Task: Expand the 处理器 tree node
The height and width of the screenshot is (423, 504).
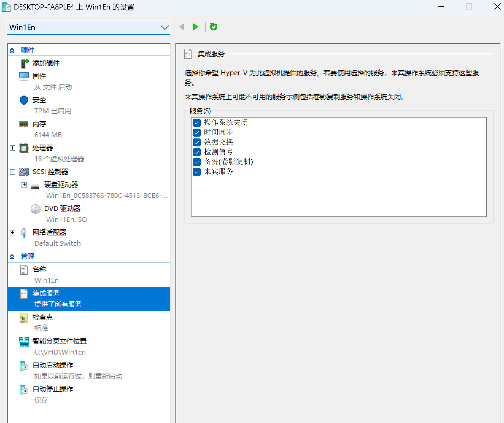Action: coord(13,148)
